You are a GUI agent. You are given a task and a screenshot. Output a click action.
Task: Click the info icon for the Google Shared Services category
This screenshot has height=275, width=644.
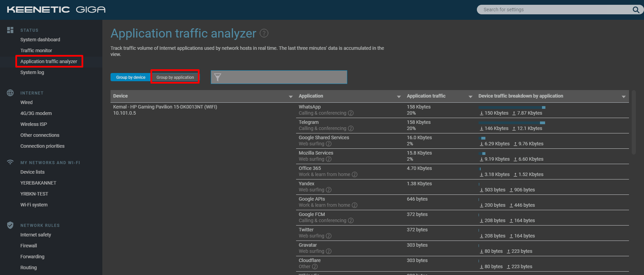(328, 144)
